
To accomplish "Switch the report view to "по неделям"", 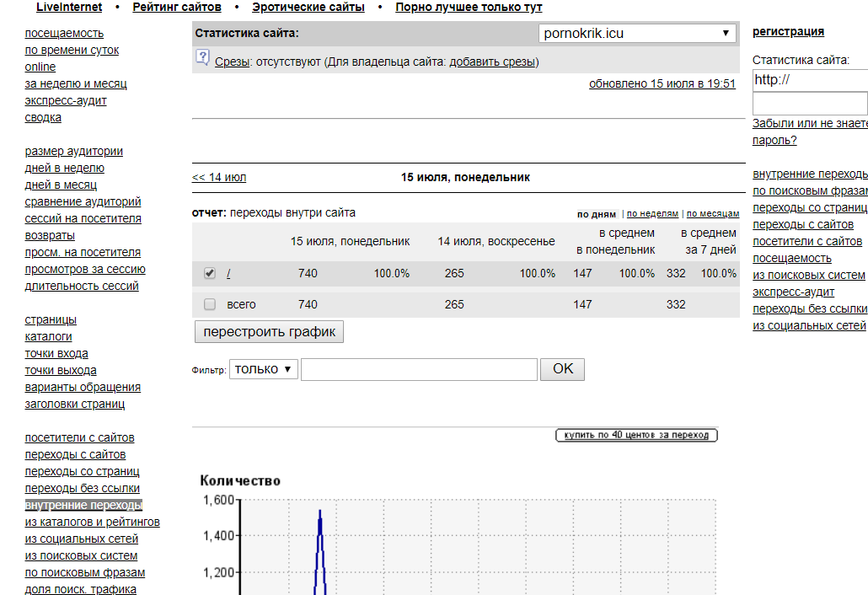I will click(x=652, y=214).
